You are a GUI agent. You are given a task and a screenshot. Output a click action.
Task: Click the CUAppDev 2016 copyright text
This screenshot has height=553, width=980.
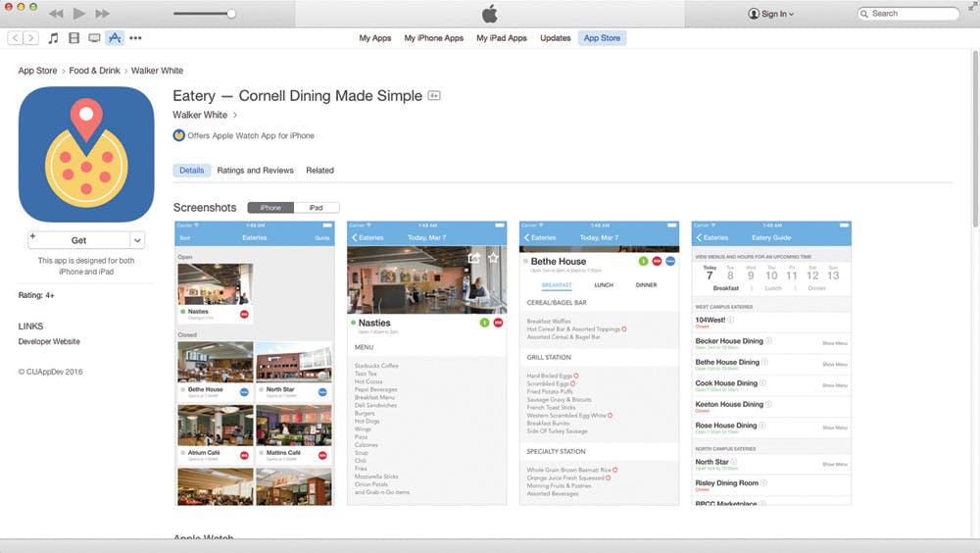click(50, 372)
